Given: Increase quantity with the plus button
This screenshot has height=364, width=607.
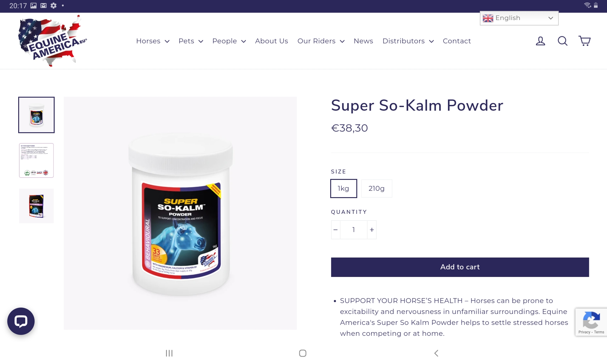Looking at the screenshot, I should pyautogui.click(x=372, y=230).
